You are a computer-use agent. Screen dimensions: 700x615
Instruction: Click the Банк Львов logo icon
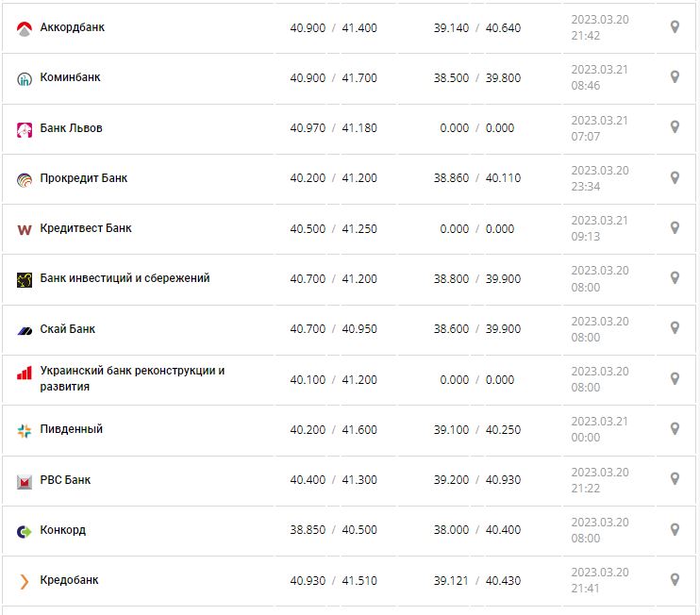point(25,129)
